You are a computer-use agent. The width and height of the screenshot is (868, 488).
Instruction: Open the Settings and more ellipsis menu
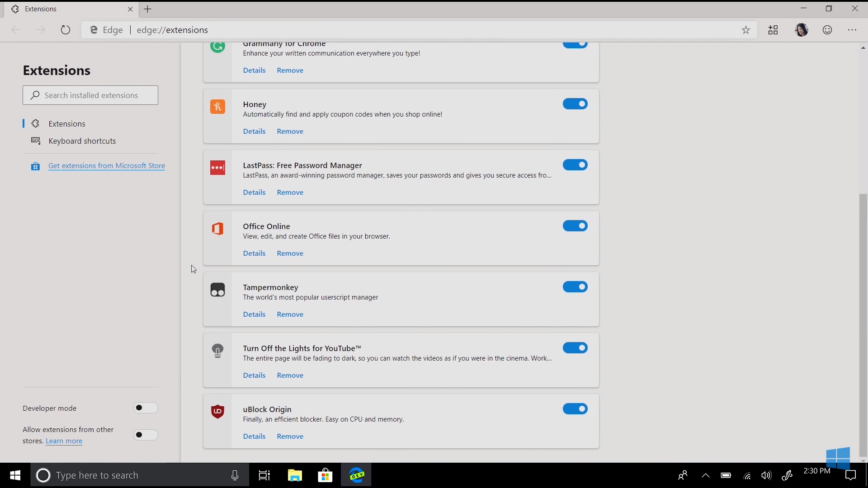(852, 30)
